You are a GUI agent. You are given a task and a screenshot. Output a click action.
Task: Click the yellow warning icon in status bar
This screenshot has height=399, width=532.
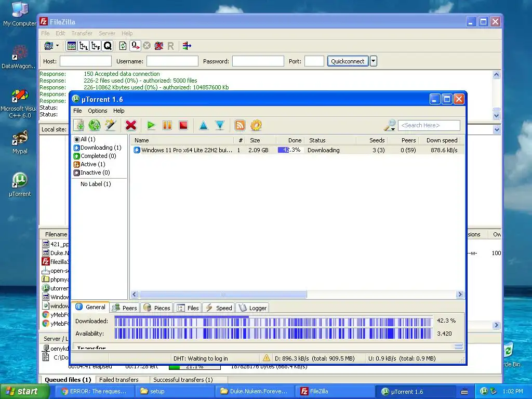(x=267, y=358)
